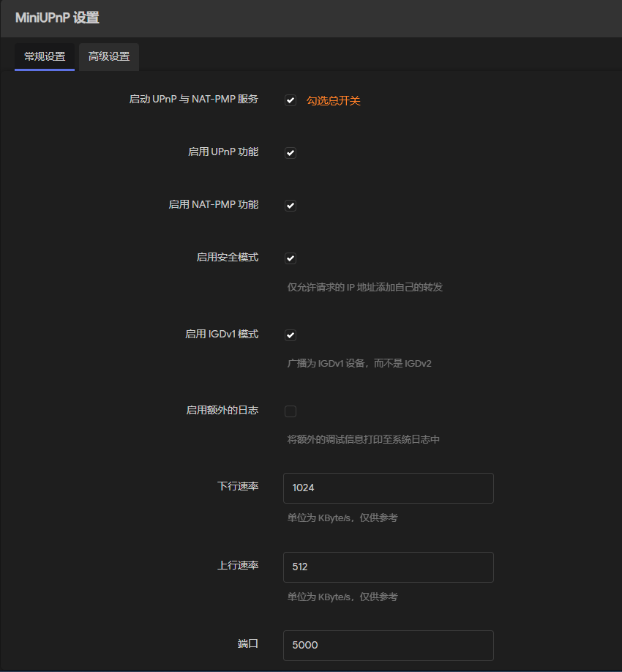Uncheck the 启用 UPnP 功能 checkbox

click(x=291, y=153)
